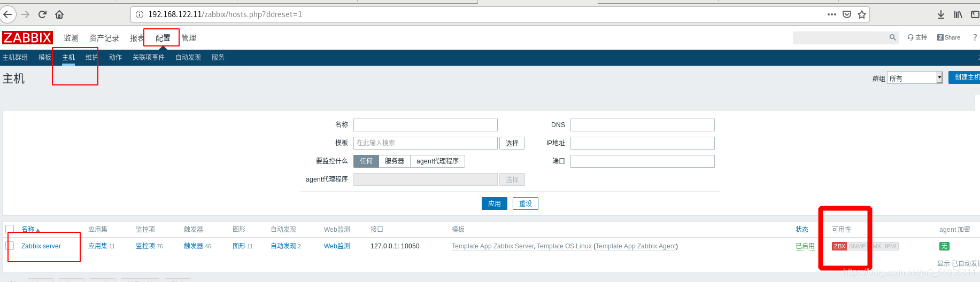This screenshot has height=282, width=980.
Task: Tick the Zabbix server row checkbox
Action: (x=10, y=246)
